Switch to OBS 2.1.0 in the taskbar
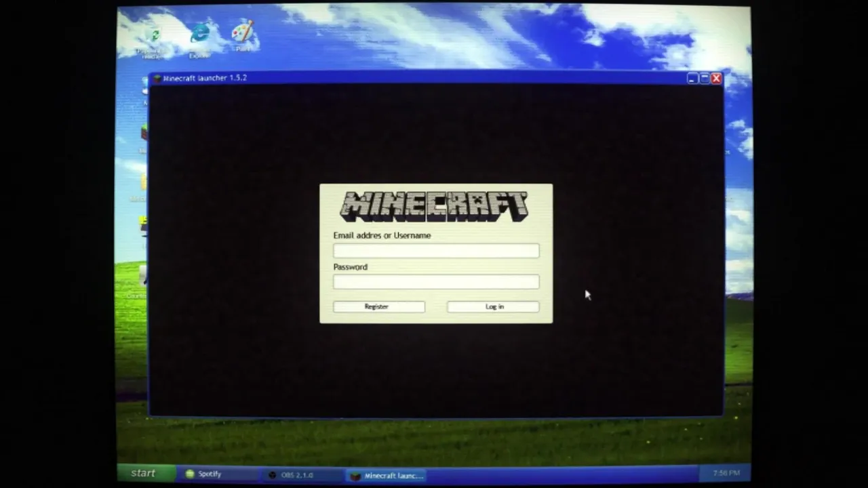868x488 pixels. [303, 475]
